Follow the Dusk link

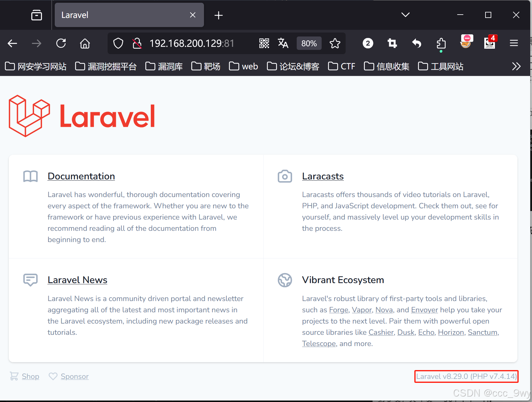[x=406, y=332]
